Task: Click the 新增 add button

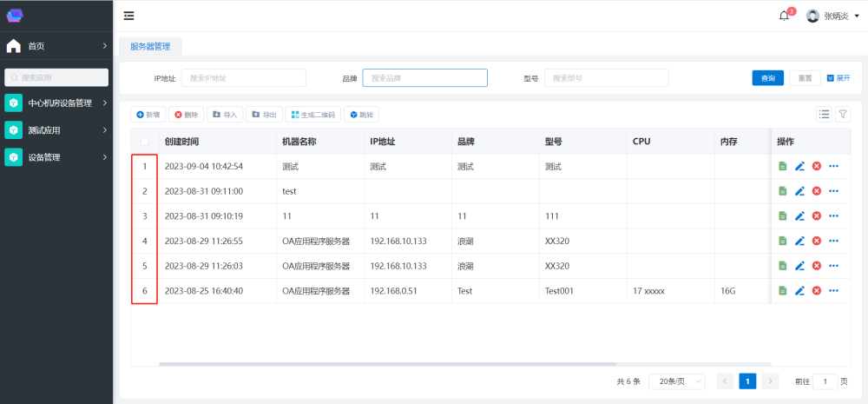Action: (x=148, y=115)
